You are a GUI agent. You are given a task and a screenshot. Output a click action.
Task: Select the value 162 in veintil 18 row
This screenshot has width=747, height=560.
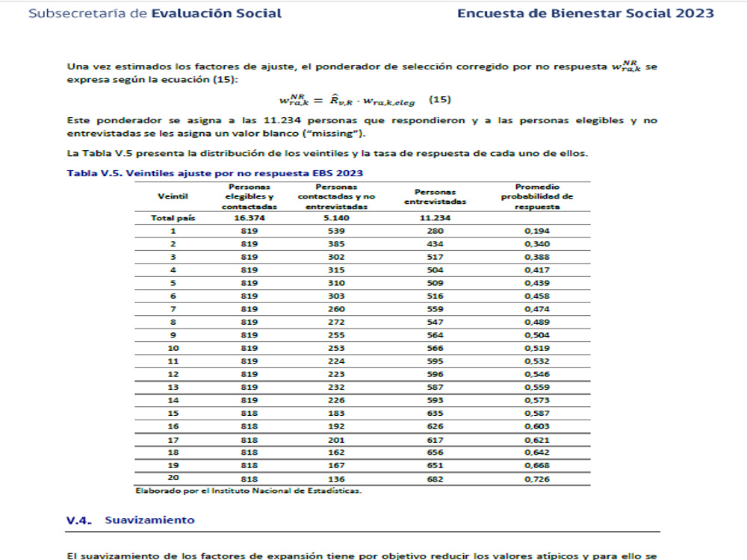pyautogui.click(x=336, y=452)
